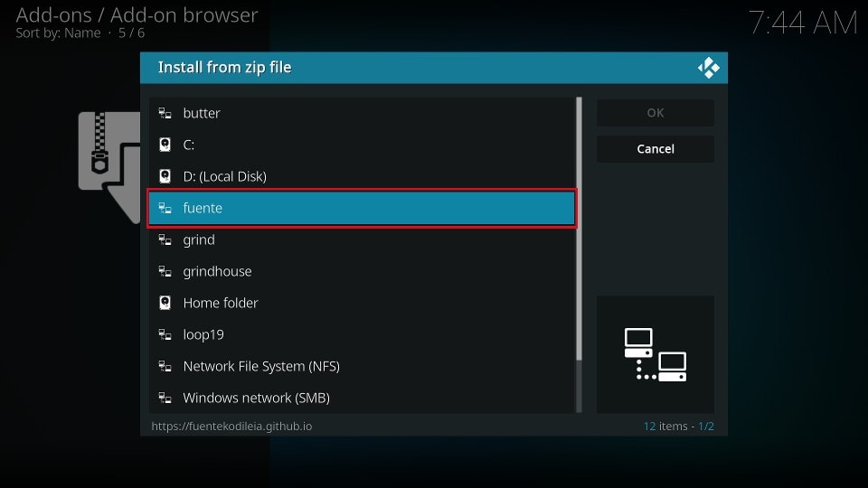868x488 pixels.
Task: Click the network computers preview image
Action: (656, 354)
